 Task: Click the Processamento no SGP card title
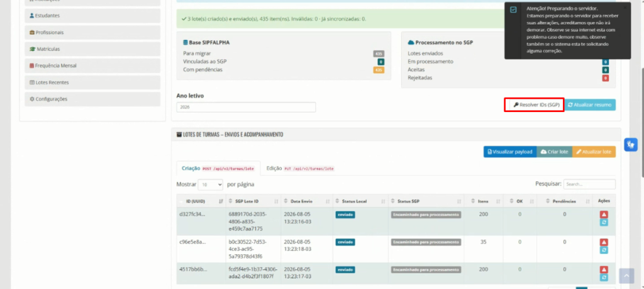(x=441, y=42)
